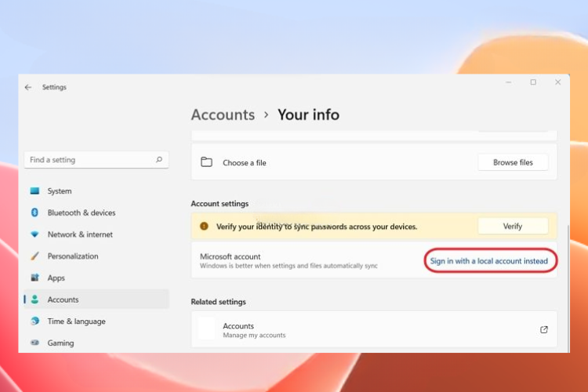Select the Accounts sidebar item
588x392 pixels.
pos(96,299)
